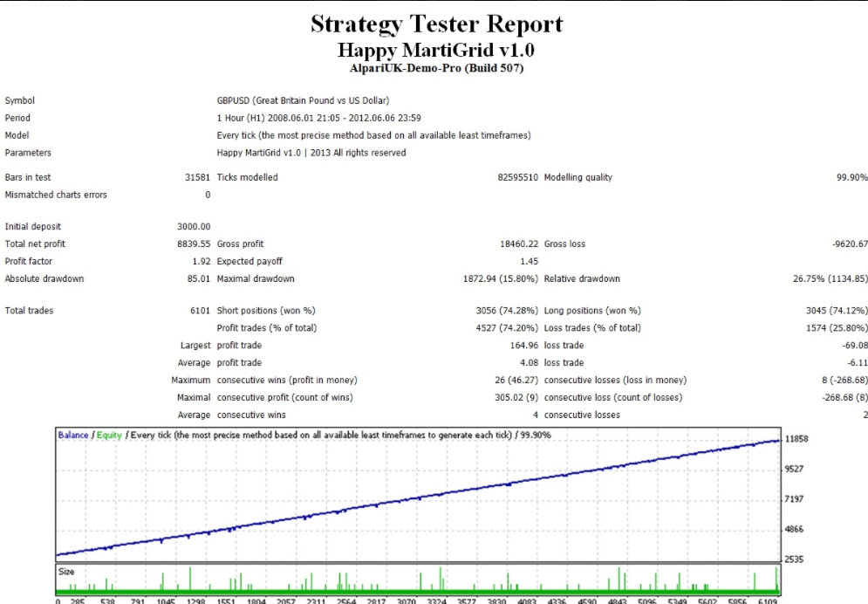Select the Absolute drawdown value 85.01
Image resolution: width=868 pixels, height=604 pixels.
(199, 279)
